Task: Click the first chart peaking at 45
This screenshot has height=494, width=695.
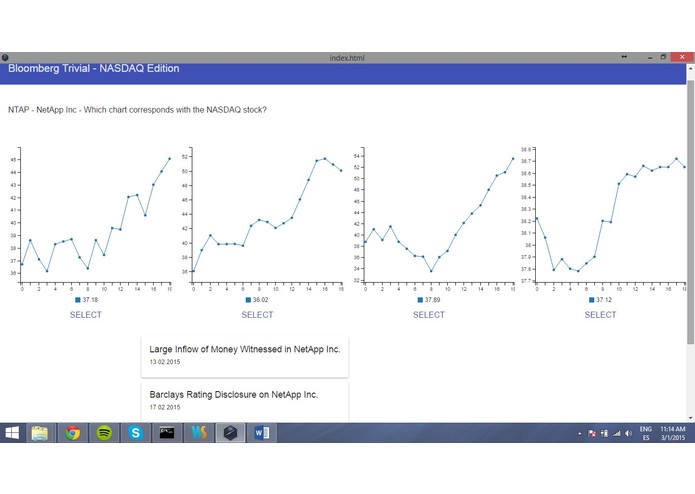Action: [91, 219]
